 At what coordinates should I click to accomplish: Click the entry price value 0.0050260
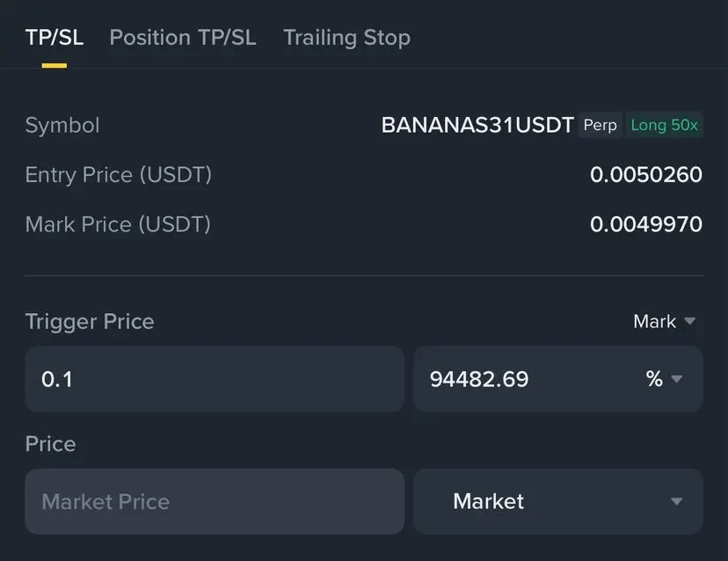pyautogui.click(x=645, y=175)
